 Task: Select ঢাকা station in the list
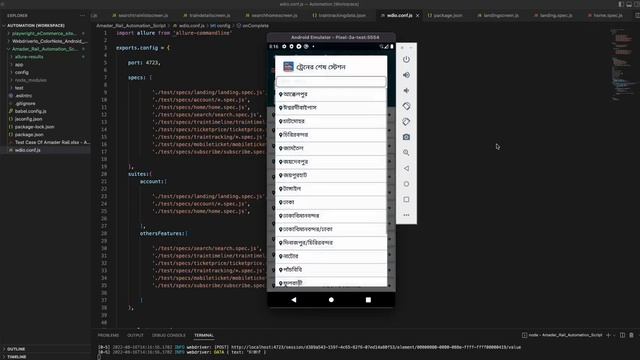(331, 202)
